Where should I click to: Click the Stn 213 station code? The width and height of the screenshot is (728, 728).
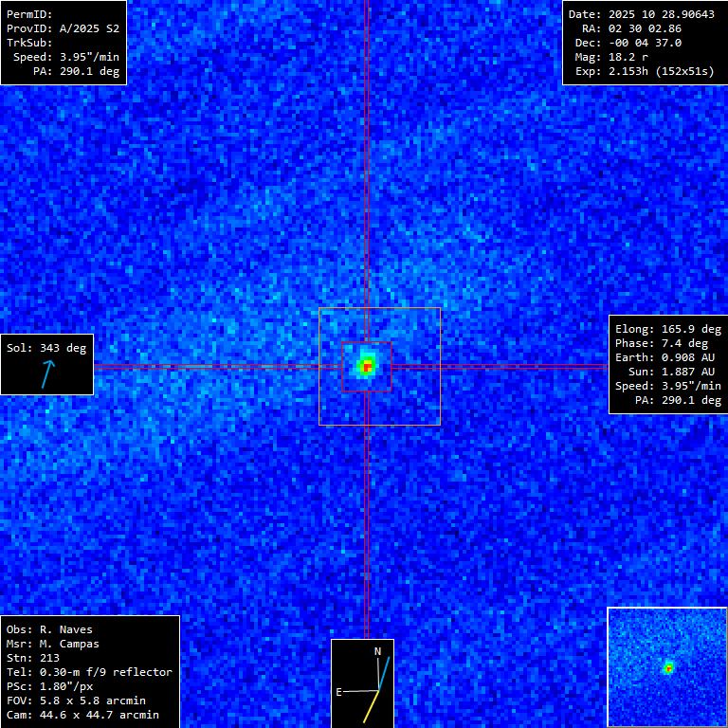[x=32, y=658]
